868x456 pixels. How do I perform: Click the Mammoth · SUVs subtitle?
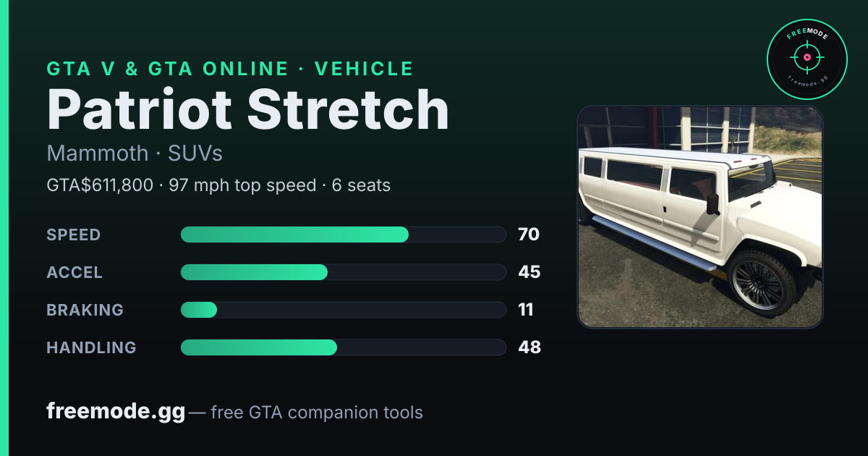point(135,153)
